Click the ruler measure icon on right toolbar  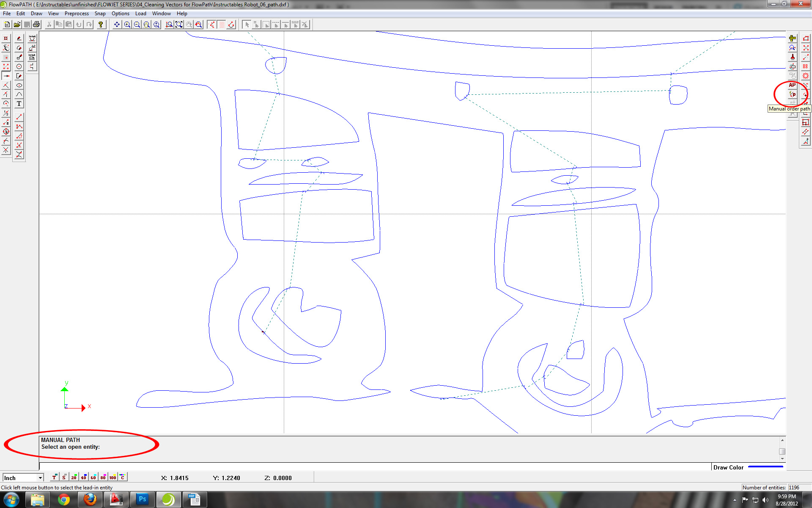coord(793,39)
